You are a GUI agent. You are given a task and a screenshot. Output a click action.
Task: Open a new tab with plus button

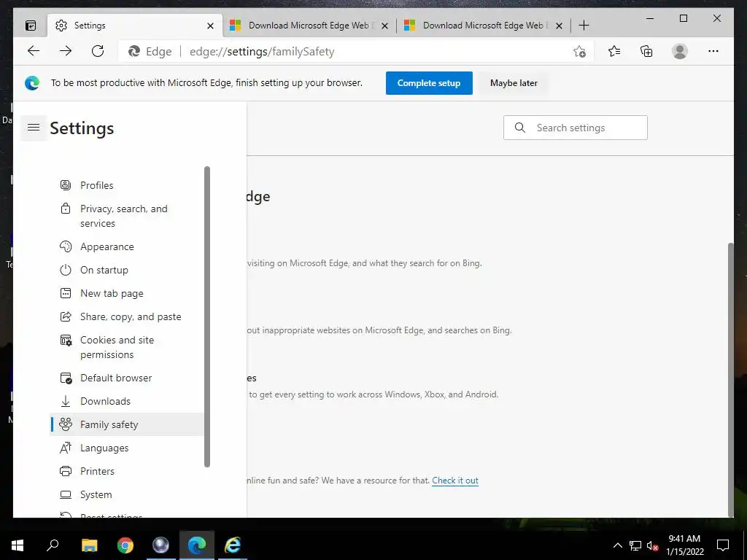(x=584, y=26)
